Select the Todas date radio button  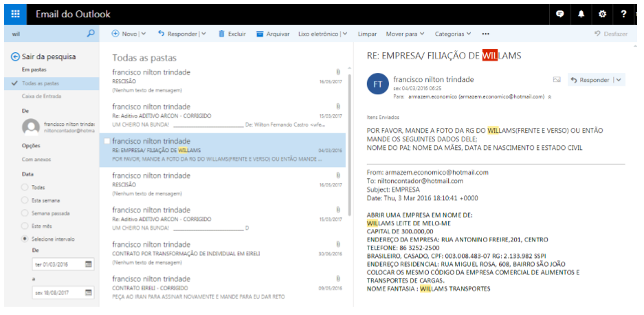(x=25, y=188)
